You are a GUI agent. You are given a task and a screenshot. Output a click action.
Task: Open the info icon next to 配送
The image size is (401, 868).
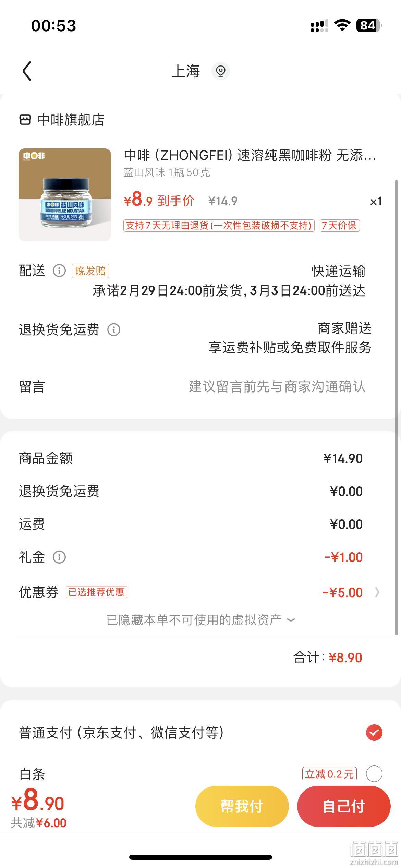point(59,271)
